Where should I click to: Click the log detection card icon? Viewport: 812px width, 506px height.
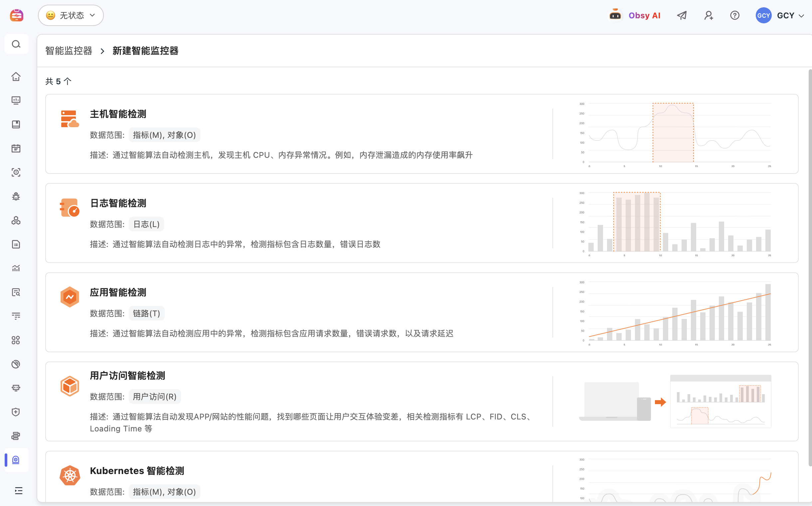[x=70, y=208]
